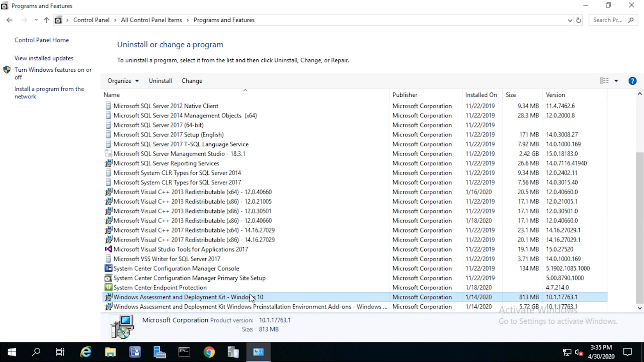This screenshot has width=644, height=362.
Task: Click the Up to parent folder arrow
Action: [x=46, y=20]
